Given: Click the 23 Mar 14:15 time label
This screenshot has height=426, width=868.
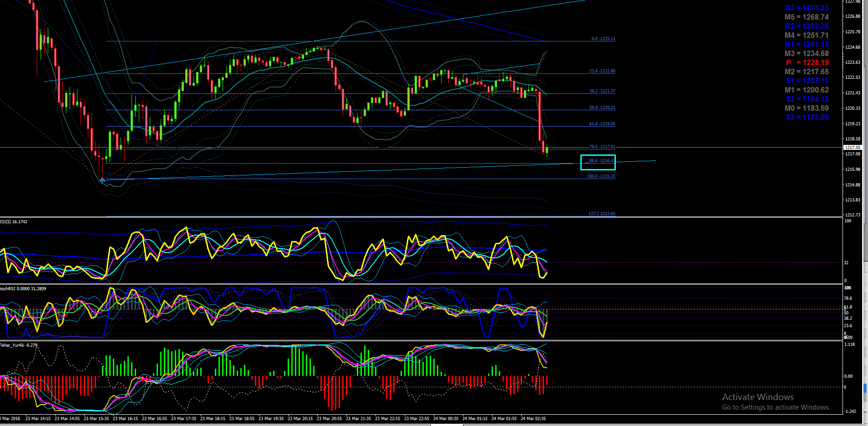Looking at the screenshot, I should pyautogui.click(x=38, y=419).
